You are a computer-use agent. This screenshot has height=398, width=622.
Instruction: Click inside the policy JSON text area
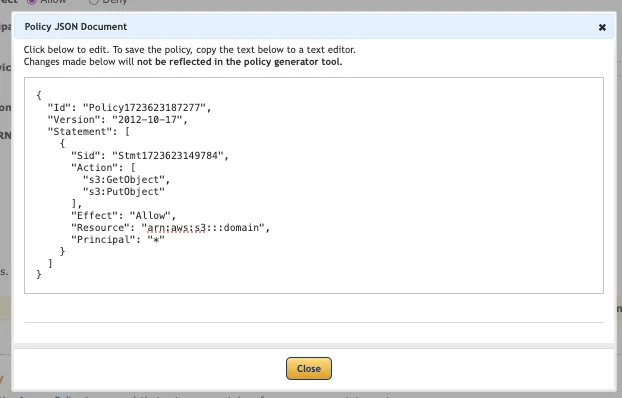[314, 185]
